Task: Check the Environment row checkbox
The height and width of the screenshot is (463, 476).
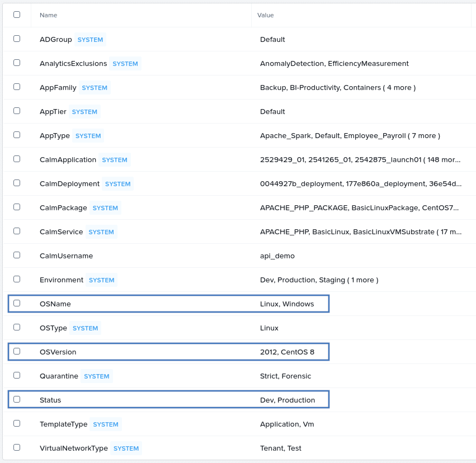Action: point(16,279)
